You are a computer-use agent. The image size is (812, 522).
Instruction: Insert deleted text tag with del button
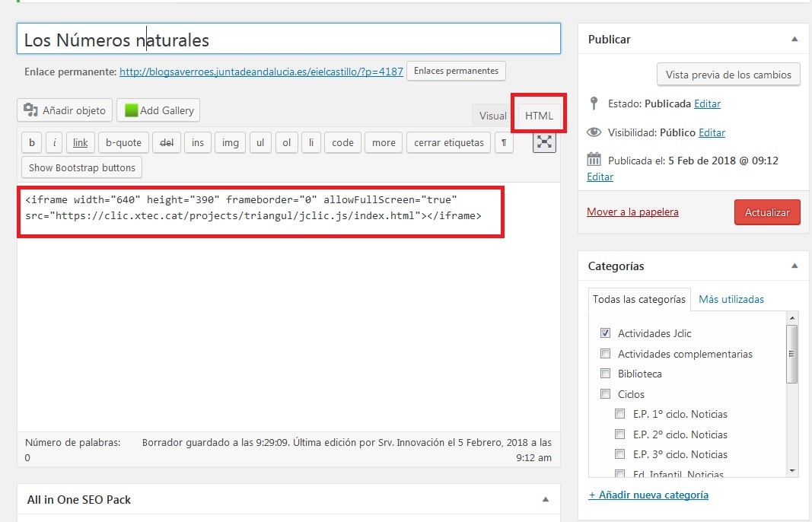[167, 143]
